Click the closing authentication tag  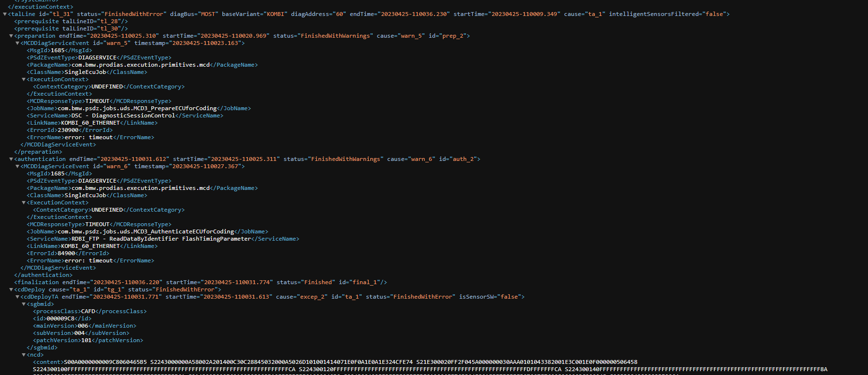[x=43, y=275]
